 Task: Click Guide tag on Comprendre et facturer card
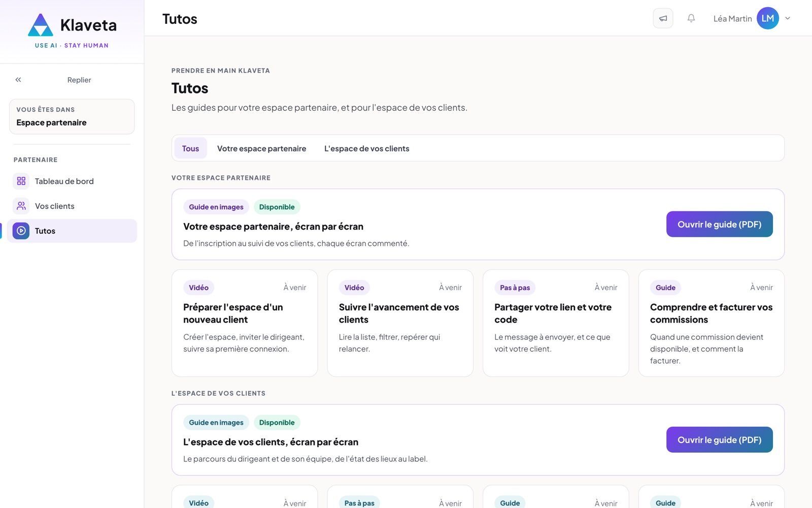tap(665, 288)
